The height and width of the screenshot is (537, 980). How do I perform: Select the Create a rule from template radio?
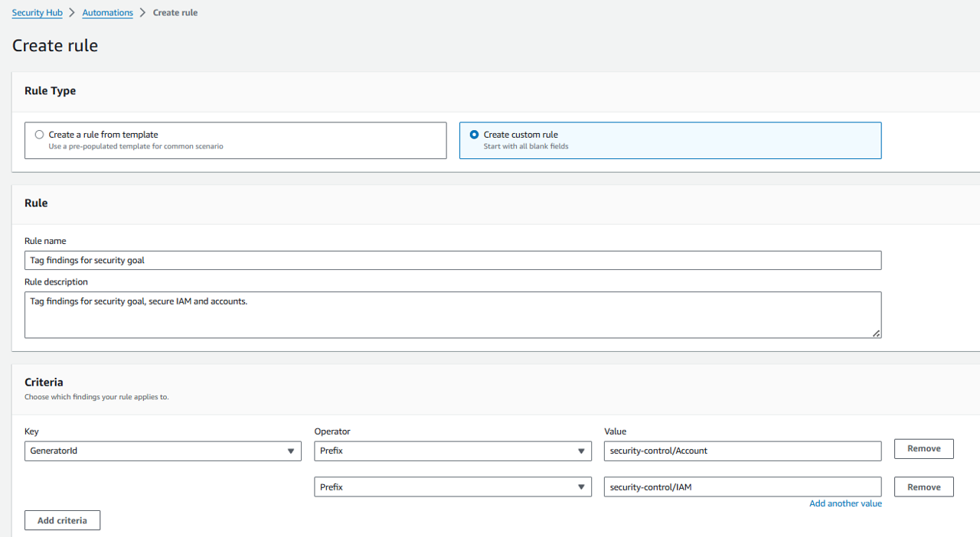click(40, 135)
